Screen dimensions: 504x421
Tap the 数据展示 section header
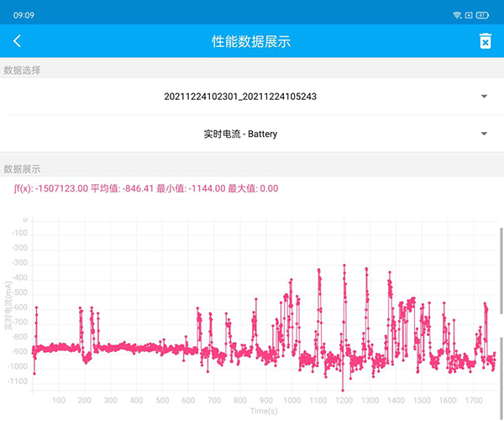click(23, 169)
